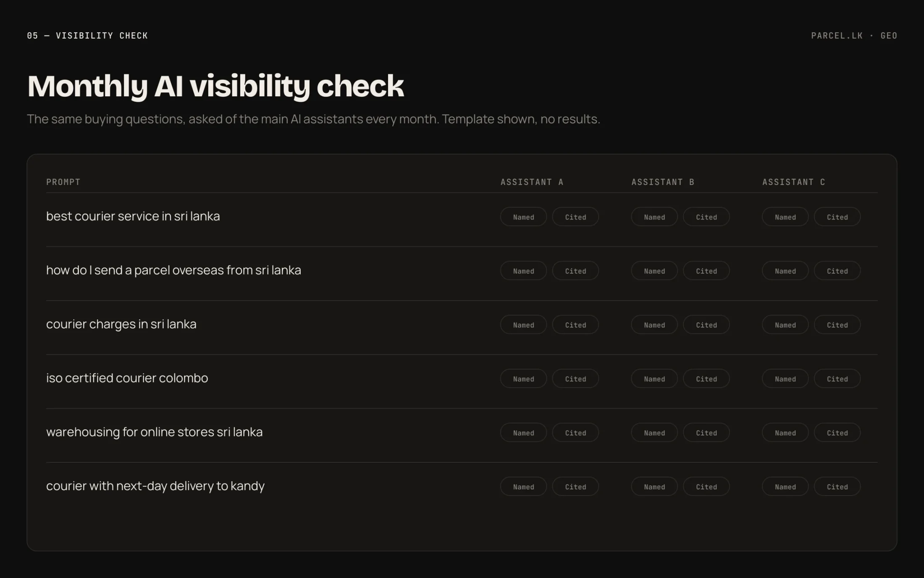The height and width of the screenshot is (578, 924).
Task: Toggle Cited for Assistant B on kandy delivery row
Action: click(x=706, y=486)
